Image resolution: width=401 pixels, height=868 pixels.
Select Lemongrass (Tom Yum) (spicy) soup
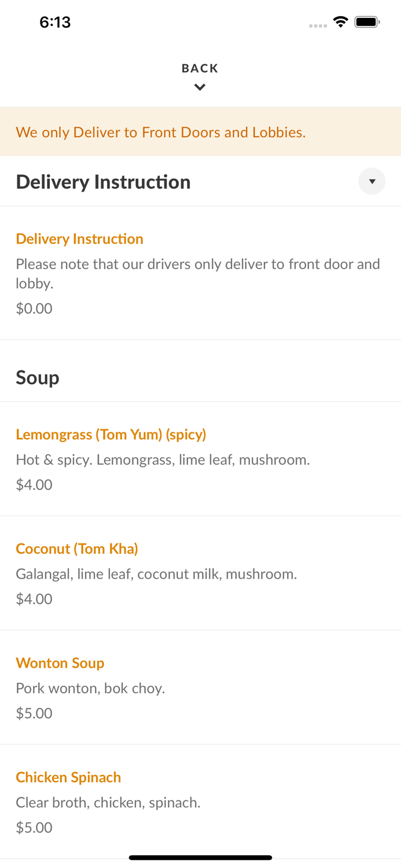[x=111, y=435]
